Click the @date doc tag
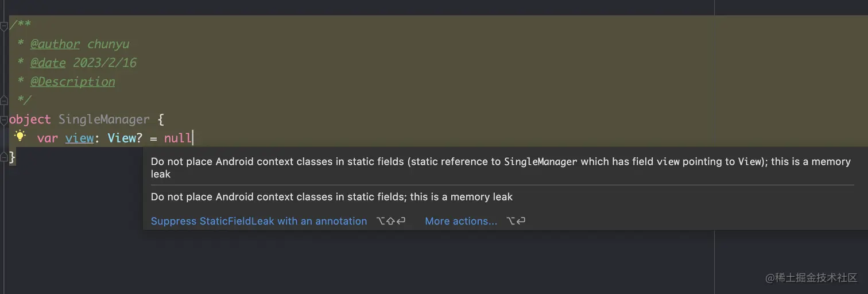868x294 pixels. [48, 63]
